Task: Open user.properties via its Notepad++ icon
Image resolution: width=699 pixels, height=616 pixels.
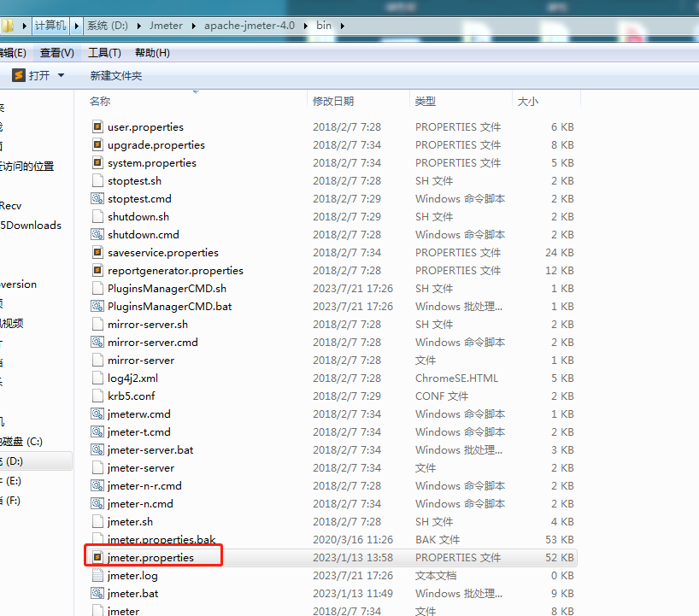Action: 97,126
